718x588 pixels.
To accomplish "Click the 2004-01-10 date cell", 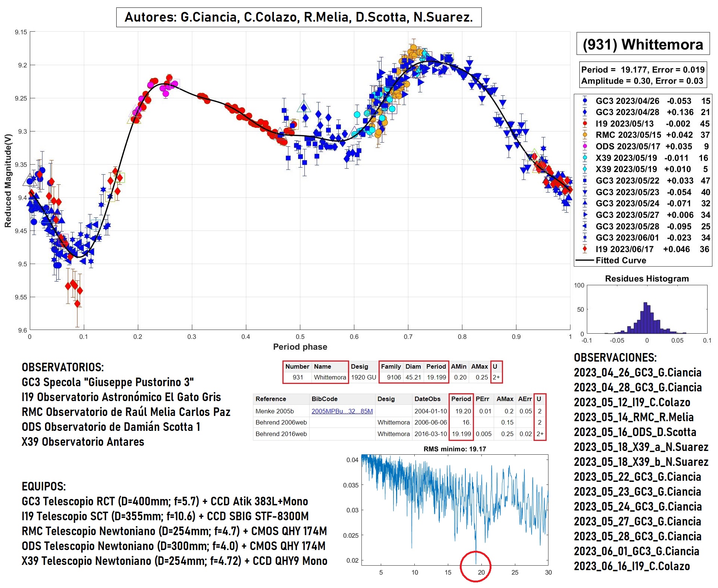I will coord(431,411).
